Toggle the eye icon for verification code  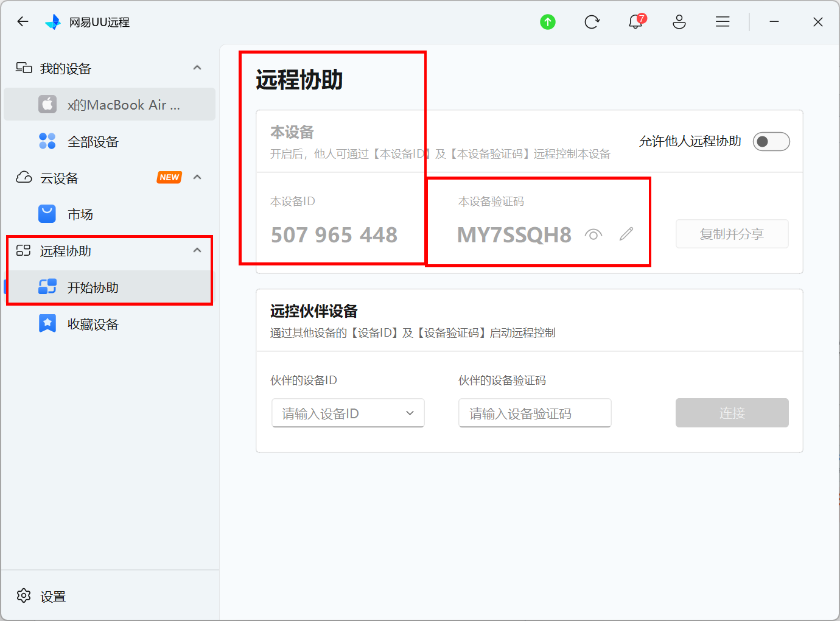[x=593, y=234]
